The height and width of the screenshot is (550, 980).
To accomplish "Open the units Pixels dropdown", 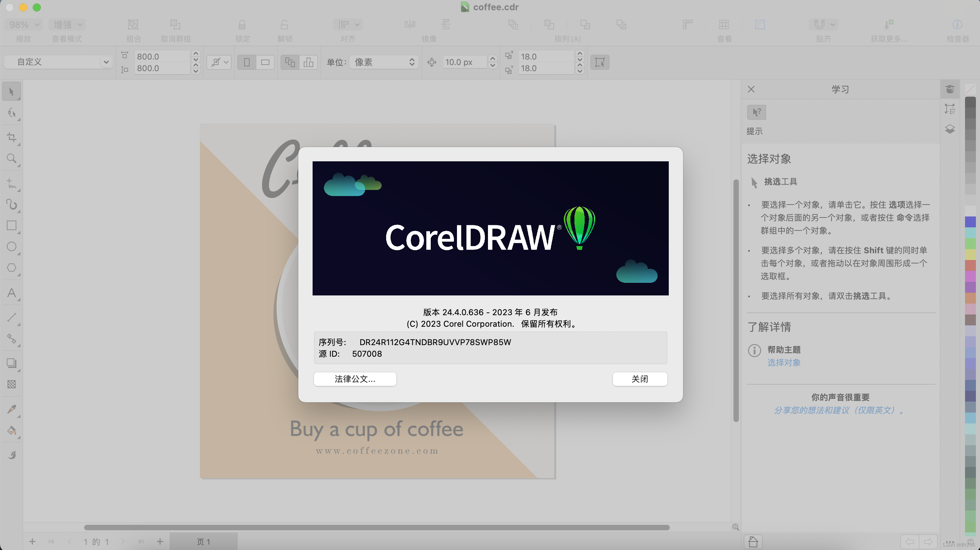I will [384, 62].
